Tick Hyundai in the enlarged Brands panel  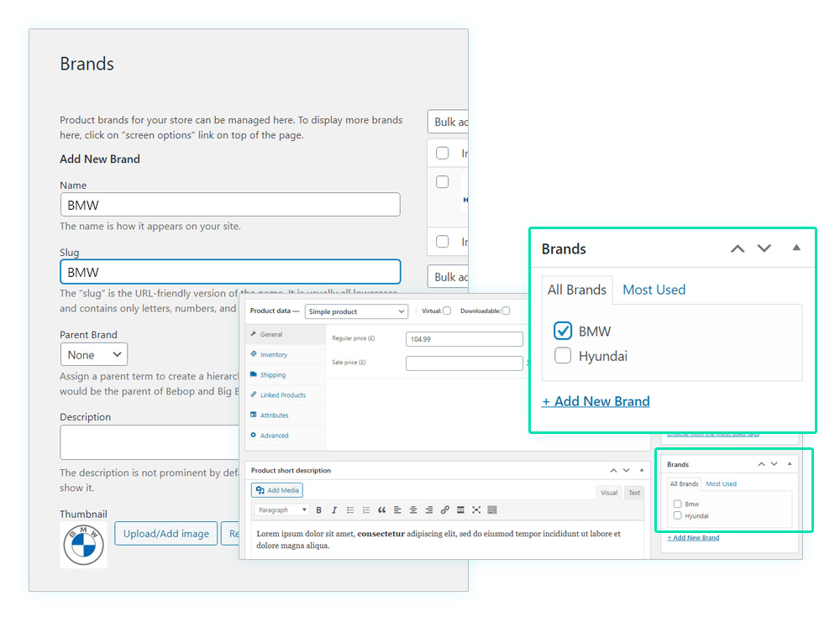click(x=563, y=356)
